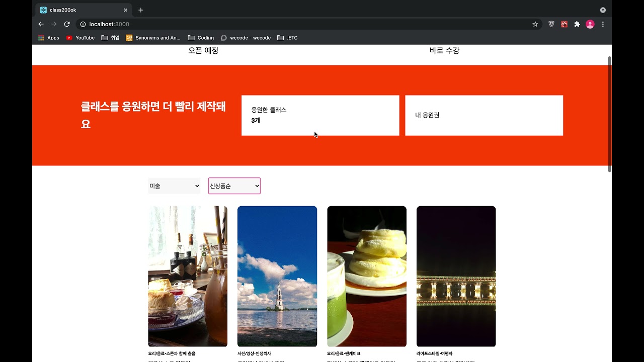Close the class200ok tab
Image resolution: width=644 pixels, height=362 pixels.
[x=125, y=10]
